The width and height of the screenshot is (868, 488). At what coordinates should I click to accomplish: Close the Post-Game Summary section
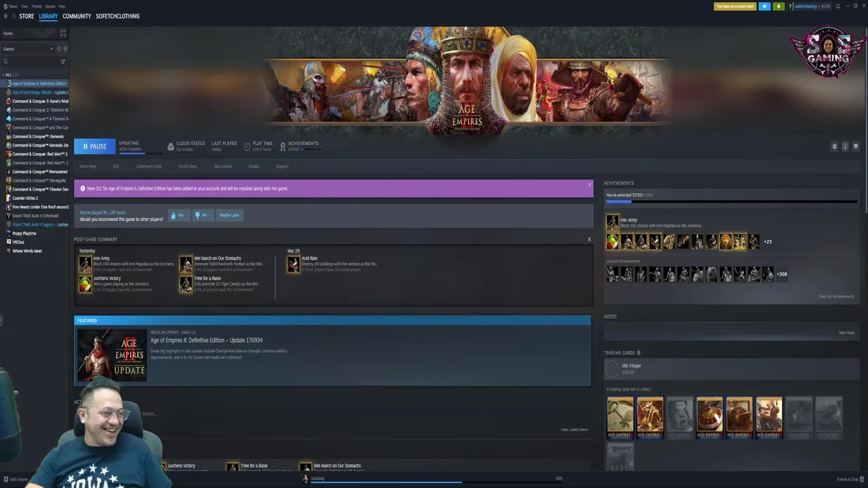tap(589, 239)
